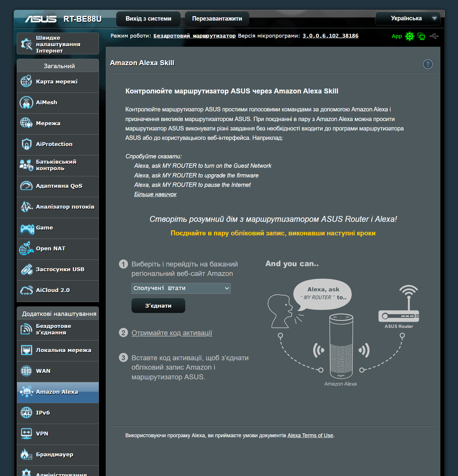Click the Адміністрування menu item at bottom
Screen dimensions: 458x476
click(58, 471)
